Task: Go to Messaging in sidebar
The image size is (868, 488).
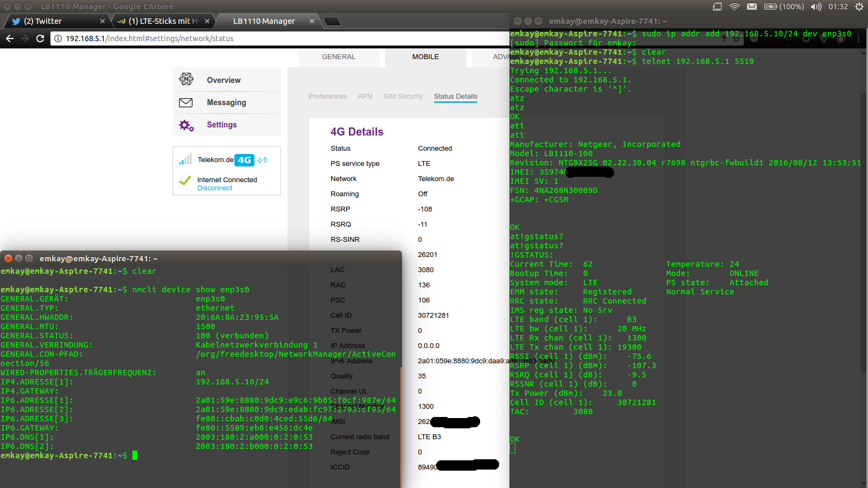Action: tap(227, 102)
